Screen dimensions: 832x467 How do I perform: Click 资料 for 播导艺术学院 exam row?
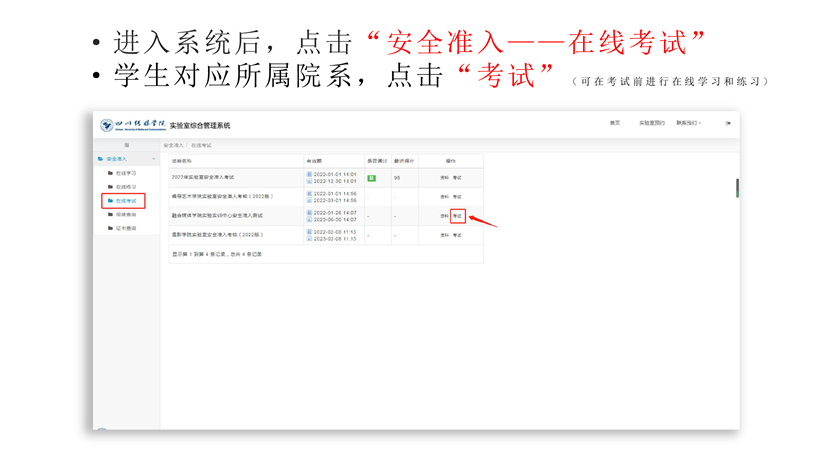[444, 197]
